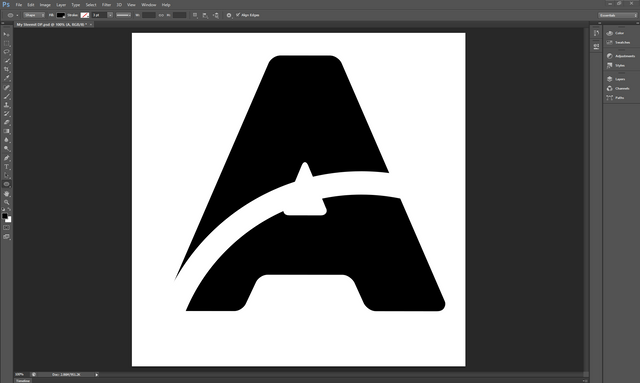The image size is (640, 383).
Task: Open the Help menu
Action: click(x=166, y=5)
